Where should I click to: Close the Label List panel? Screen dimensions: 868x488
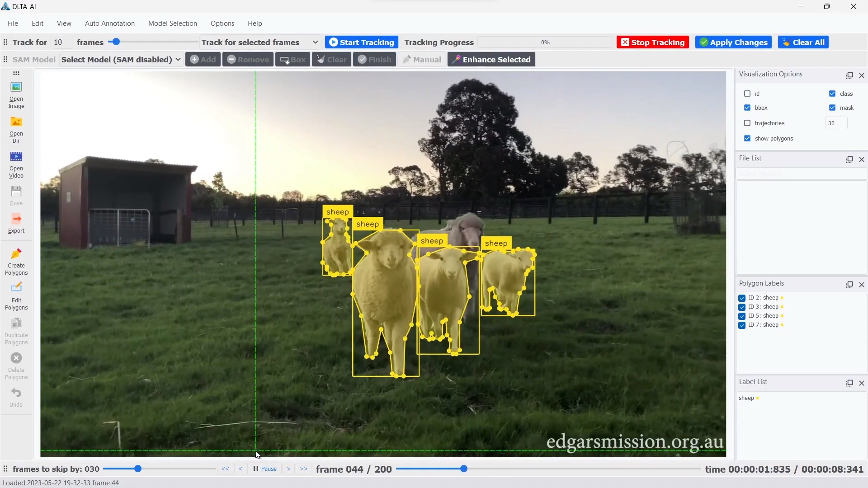(x=862, y=383)
